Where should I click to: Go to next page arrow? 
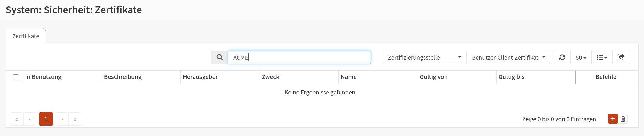click(62, 119)
